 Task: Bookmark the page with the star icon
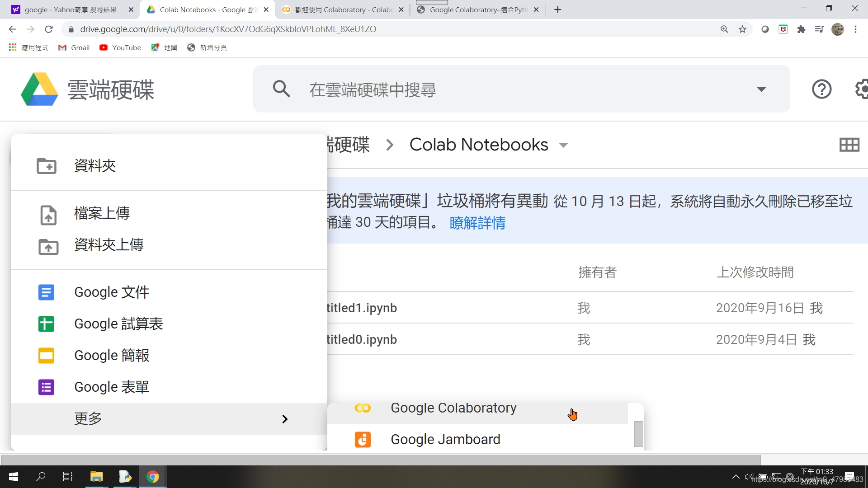tap(742, 29)
